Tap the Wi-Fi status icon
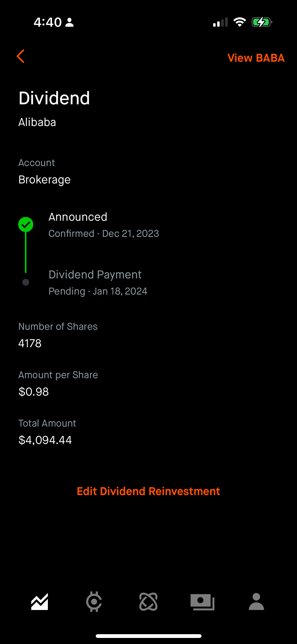This screenshot has height=644, width=297. (240, 22)
